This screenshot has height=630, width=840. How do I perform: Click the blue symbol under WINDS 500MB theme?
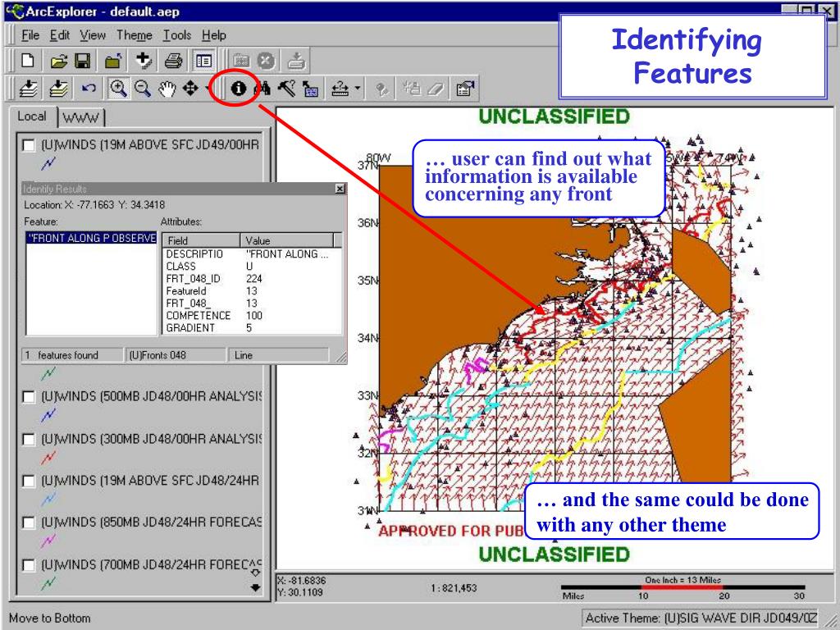[x=48, y=414]
